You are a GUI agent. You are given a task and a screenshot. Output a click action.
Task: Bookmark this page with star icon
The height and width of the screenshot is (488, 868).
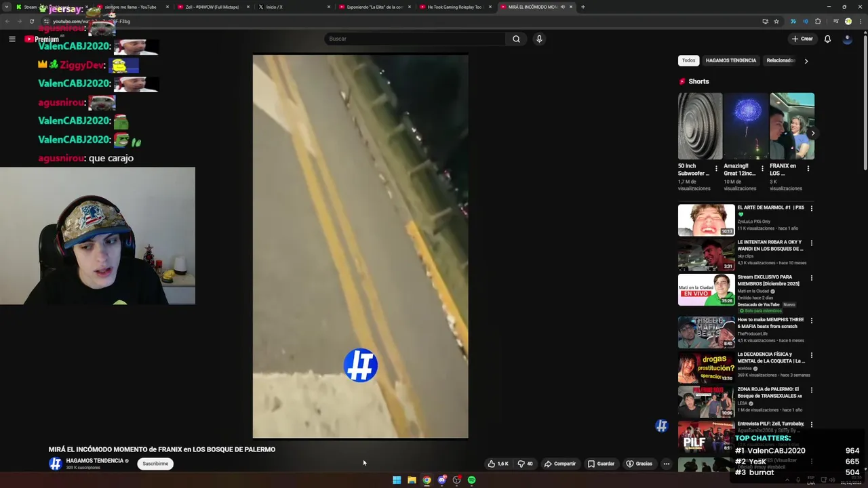point(776,21)
